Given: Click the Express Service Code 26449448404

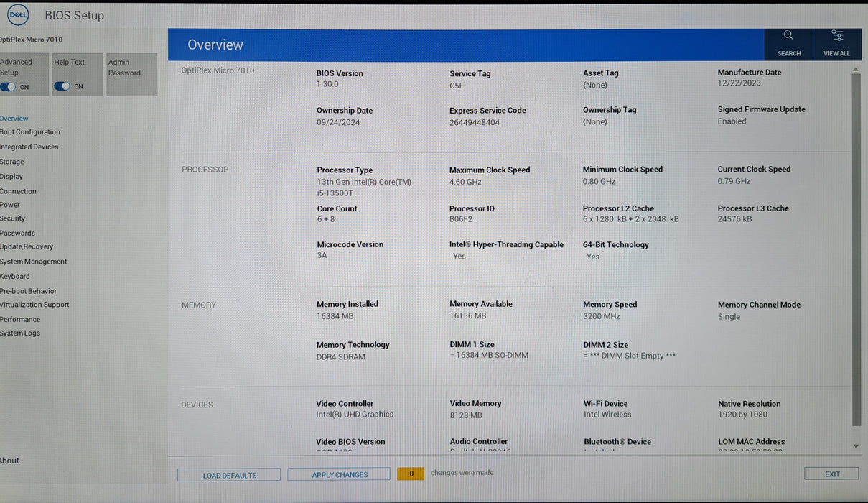Looking at the screenshot, I should click(475, 122).
